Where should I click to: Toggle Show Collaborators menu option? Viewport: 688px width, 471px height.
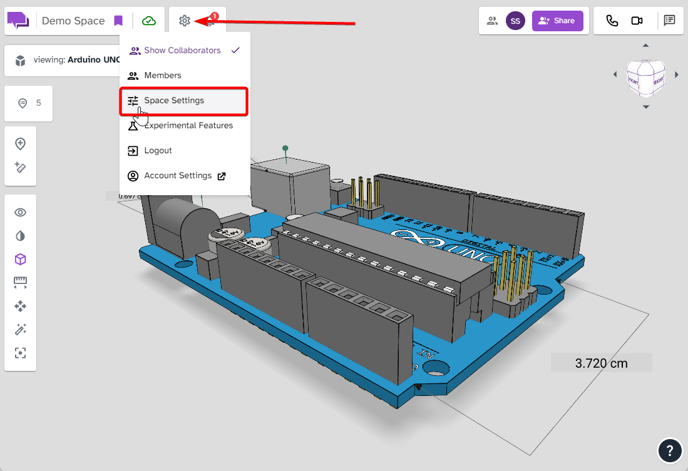184,50
